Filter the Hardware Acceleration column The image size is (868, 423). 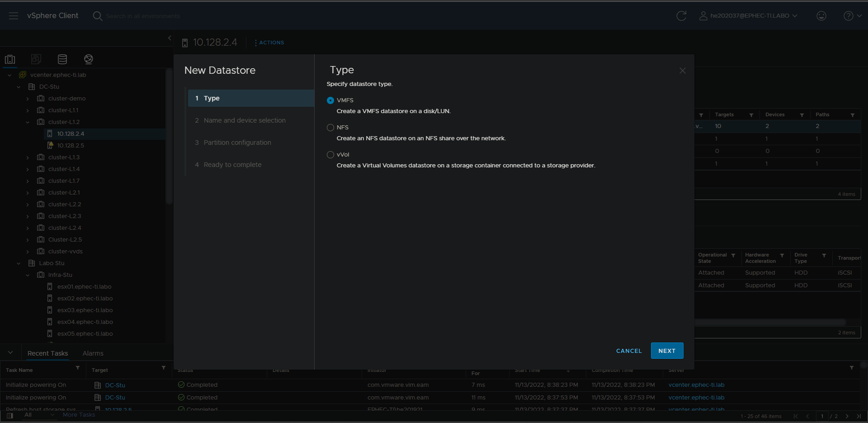(x=782, y=256)
